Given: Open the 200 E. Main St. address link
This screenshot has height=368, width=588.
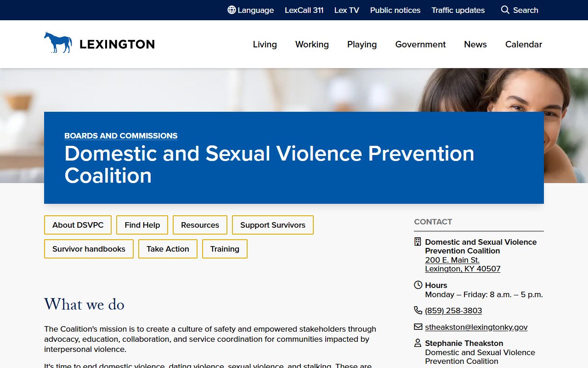Looking at the screenshot, I should click(x=452, y=260).
